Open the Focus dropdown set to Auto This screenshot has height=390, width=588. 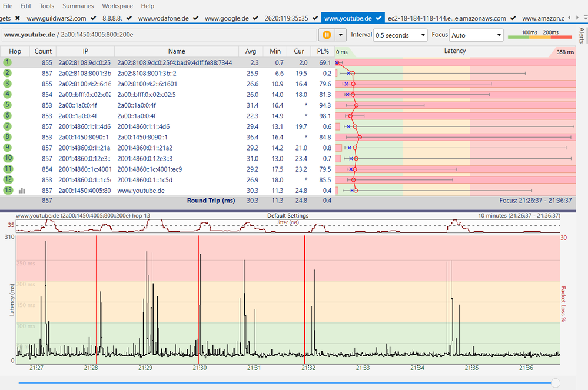tap(476, 35)
